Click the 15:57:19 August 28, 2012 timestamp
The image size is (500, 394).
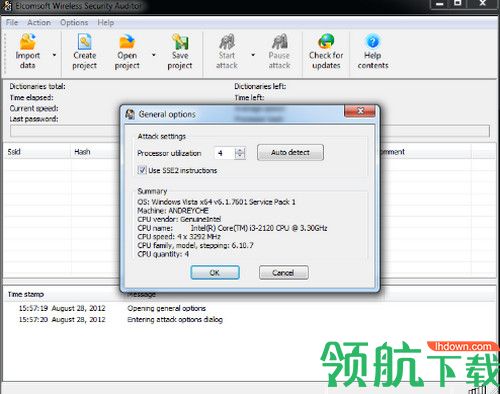pos(62,308)
